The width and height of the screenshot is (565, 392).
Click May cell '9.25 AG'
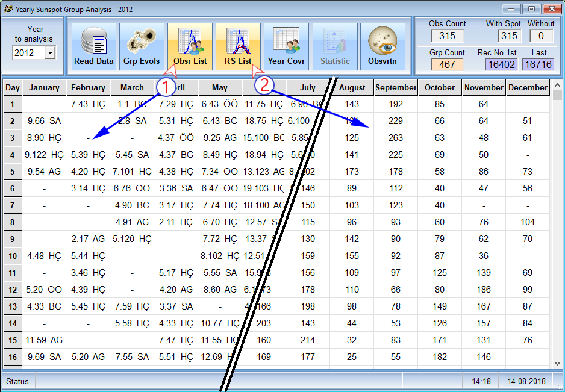pos(220,138)
